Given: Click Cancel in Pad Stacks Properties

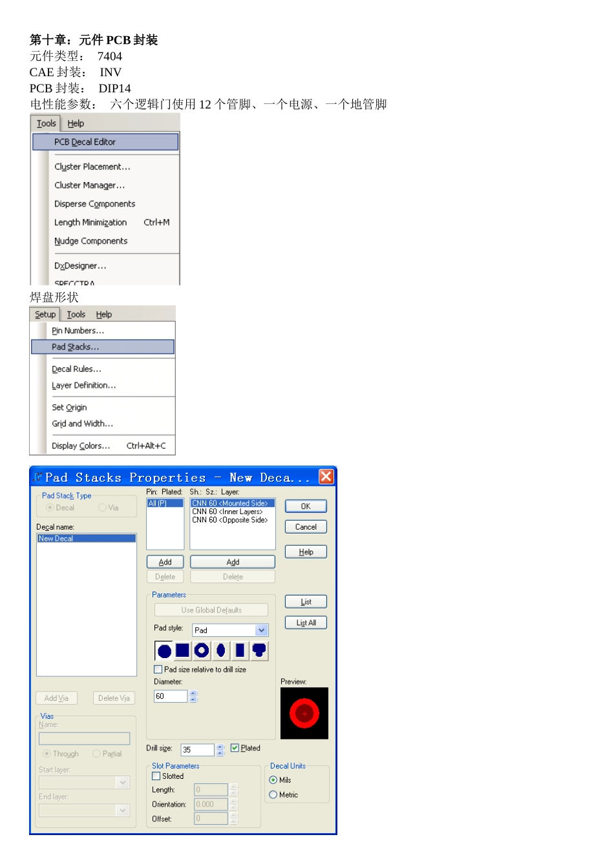Looking at the screenshot, I should click(x=306, y=527).
